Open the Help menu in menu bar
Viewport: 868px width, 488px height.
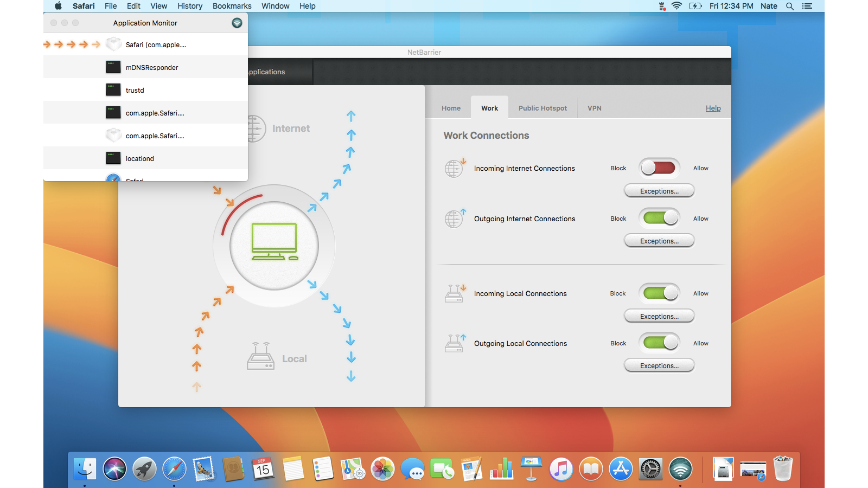pos(307,6)
